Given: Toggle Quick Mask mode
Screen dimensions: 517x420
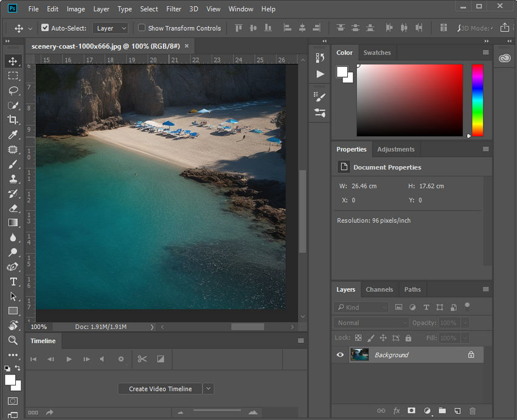Looking at the screenshot, I should point(13,401).
